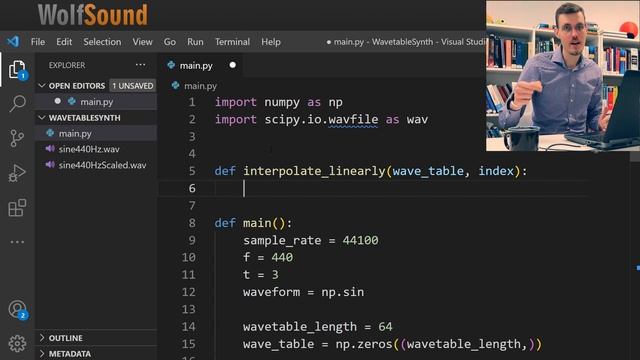The height and width of the screenshot is (360, 640).
Task: Click 'wavetable_length = 64' on line 14
Action: point(318,327)
